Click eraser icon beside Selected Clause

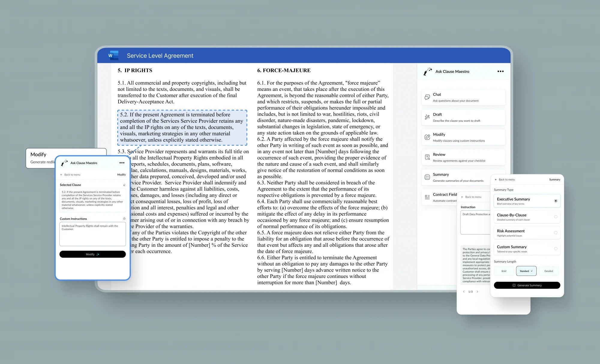(x=124, y=185)
